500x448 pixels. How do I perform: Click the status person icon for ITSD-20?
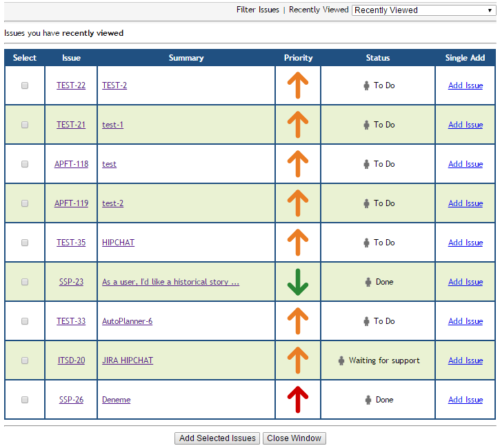point(341,360)
